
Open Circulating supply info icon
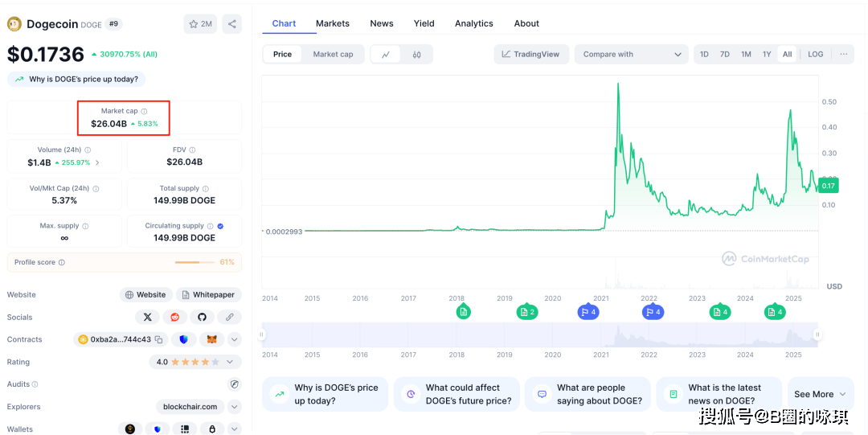tap(210, 226)
